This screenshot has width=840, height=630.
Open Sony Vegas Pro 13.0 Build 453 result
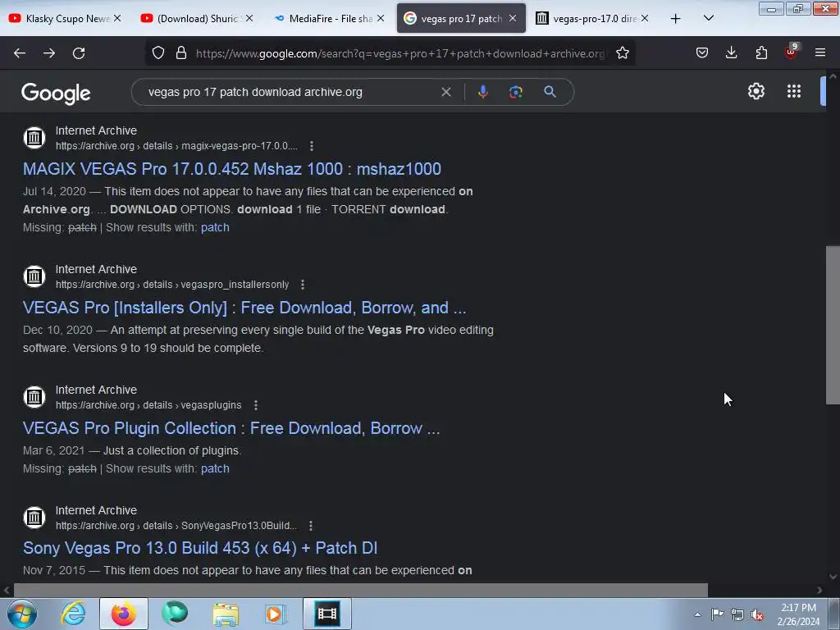(200, 548)
